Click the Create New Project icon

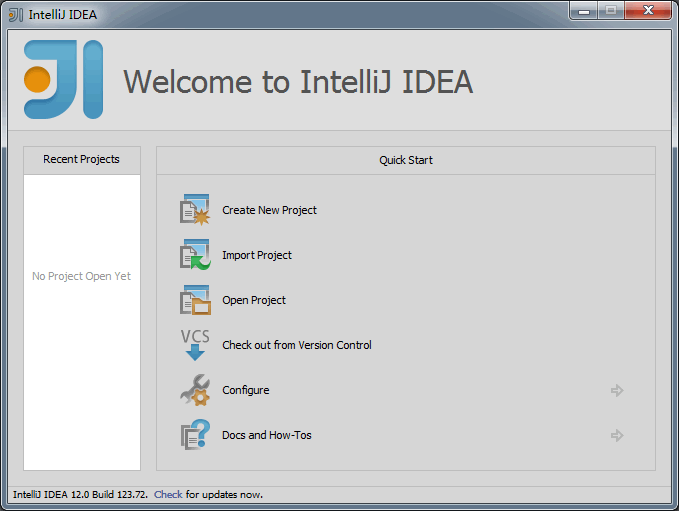tap(194, 210)
